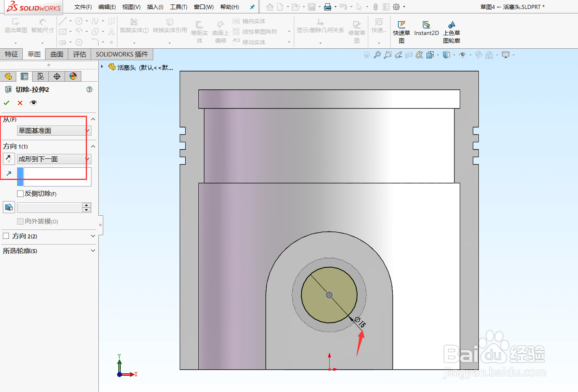Activate the 镜向实体 (Mirror Entities) tool
Viewport: 578px width, 392px height.
pos(254,21)
